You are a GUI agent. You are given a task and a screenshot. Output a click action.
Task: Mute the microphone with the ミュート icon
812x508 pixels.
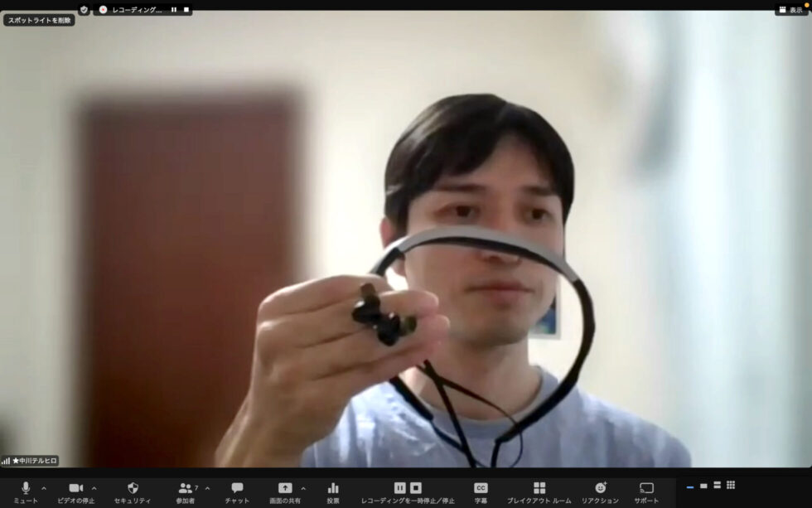tap(26, 488)
